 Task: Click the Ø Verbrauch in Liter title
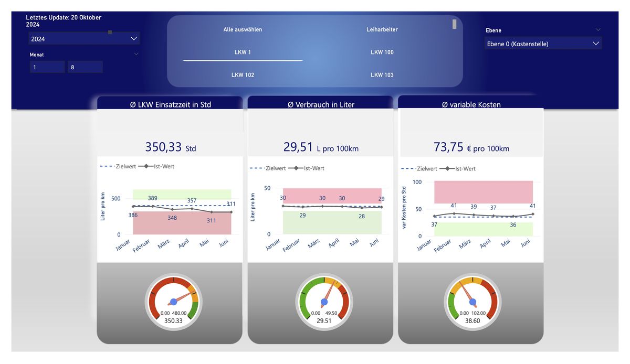[x=321, y=104]
